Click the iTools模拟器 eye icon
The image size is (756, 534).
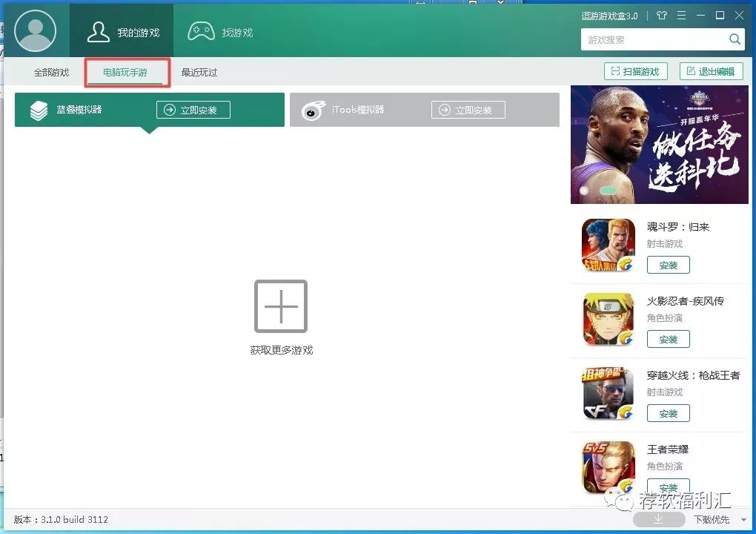pyautogui.click(x=314, y=111)
